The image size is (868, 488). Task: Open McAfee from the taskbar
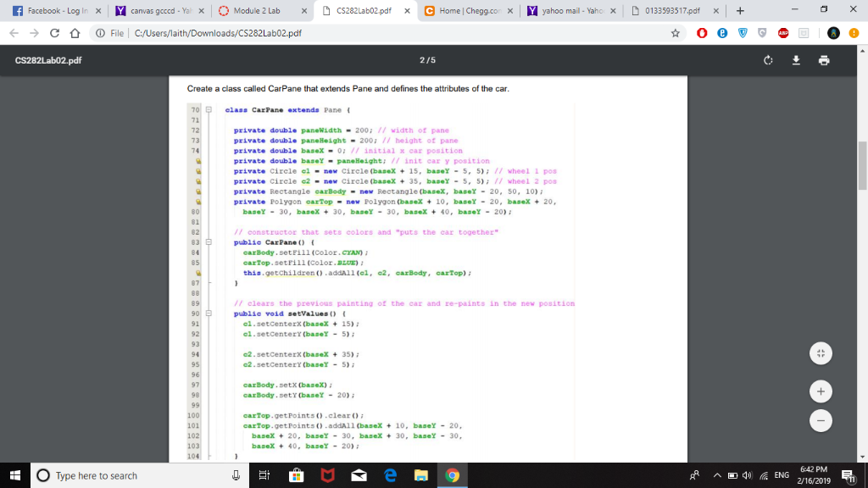pyautogui.click(x=327, y=475)
